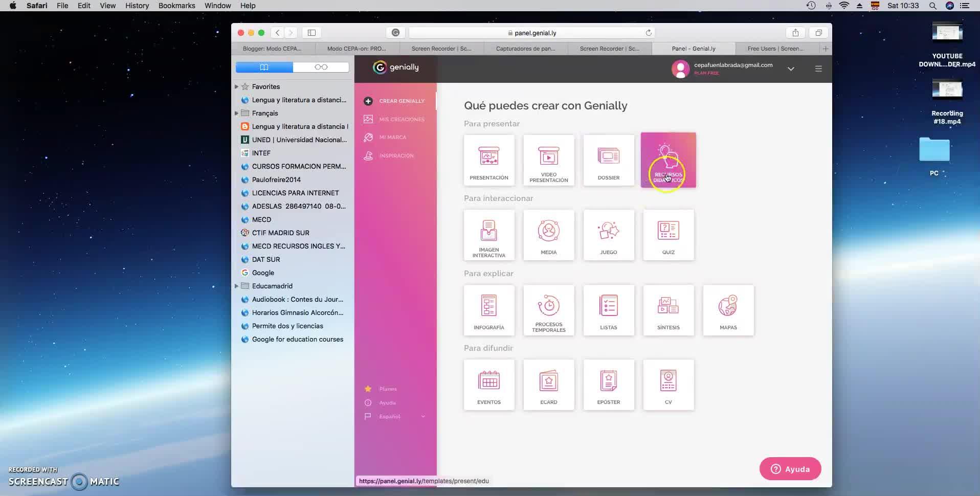Open the View menu
The width and height of the screenshot is (980, 496).
pos(107,6)
